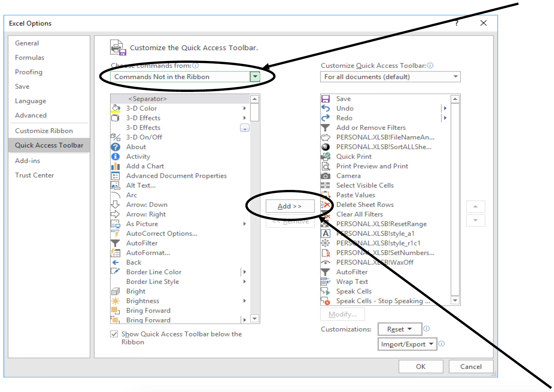The image size is (554, 392).
Task: Pick the About question-mark icon
Action: 116,147
